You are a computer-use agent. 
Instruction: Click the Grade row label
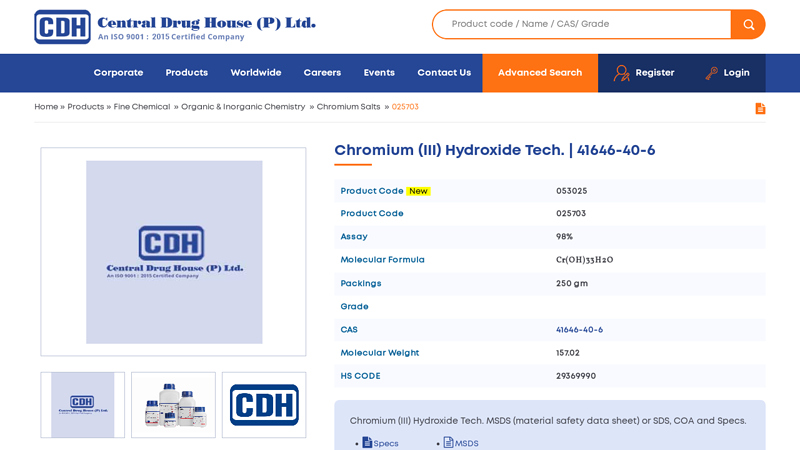[x=354, y=306]
